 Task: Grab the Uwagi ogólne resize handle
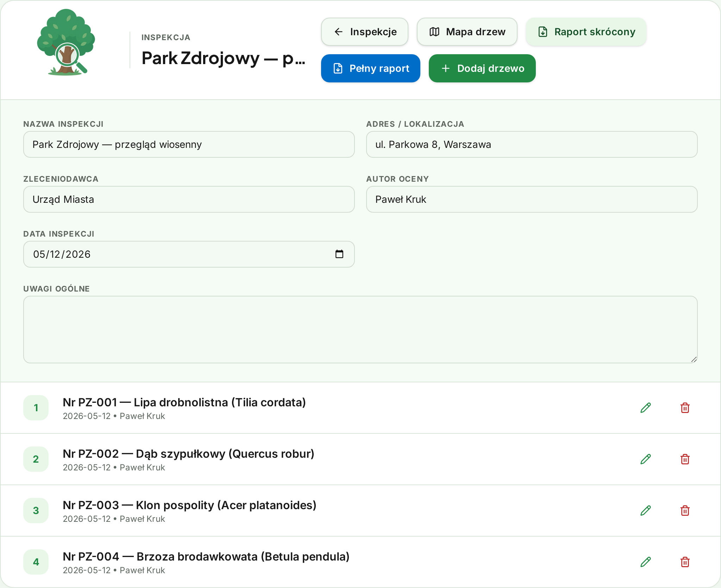point(694,359)
